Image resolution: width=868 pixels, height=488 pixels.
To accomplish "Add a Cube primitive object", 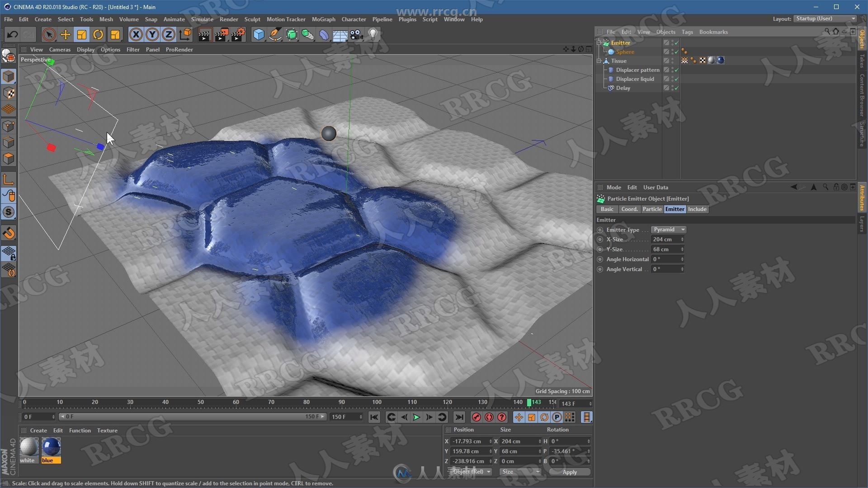I will pyautogui.click(x=259, y=35).
